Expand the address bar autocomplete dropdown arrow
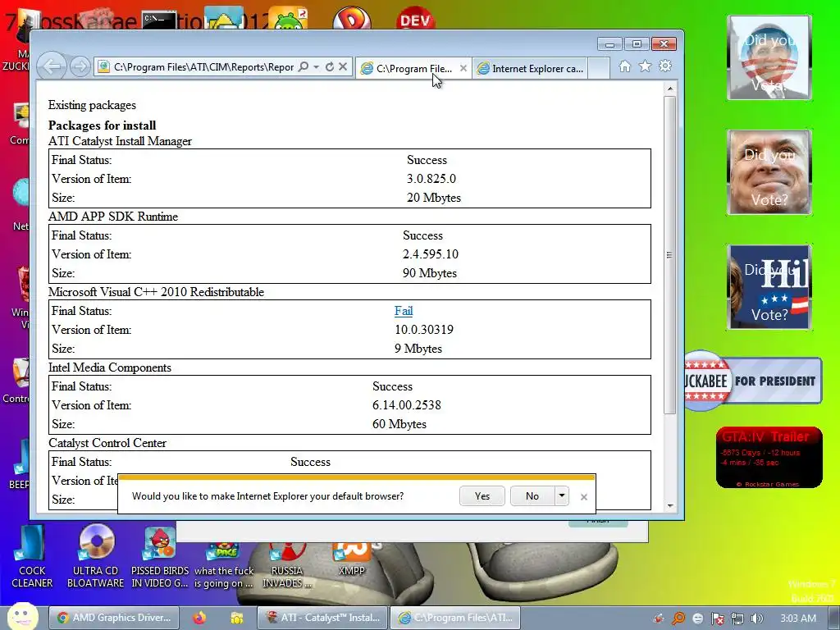Screen dimensions: 840x630 (x=316, y=67)
